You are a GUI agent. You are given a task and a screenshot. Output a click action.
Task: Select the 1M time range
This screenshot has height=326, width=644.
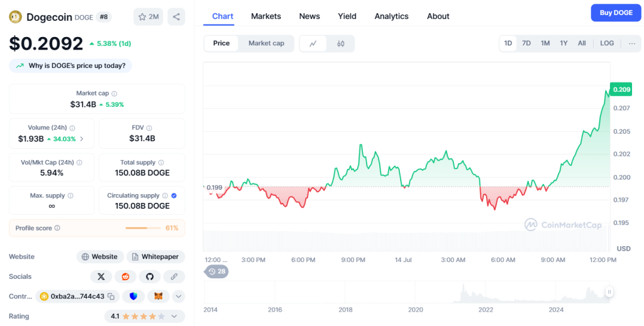pos(545,43)
